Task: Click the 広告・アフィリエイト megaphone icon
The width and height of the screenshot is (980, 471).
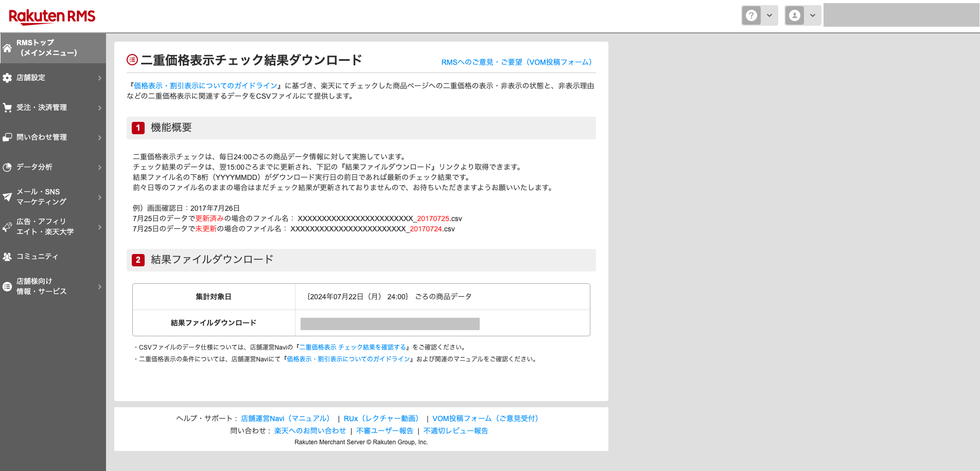Action: (x=7, y=227)
